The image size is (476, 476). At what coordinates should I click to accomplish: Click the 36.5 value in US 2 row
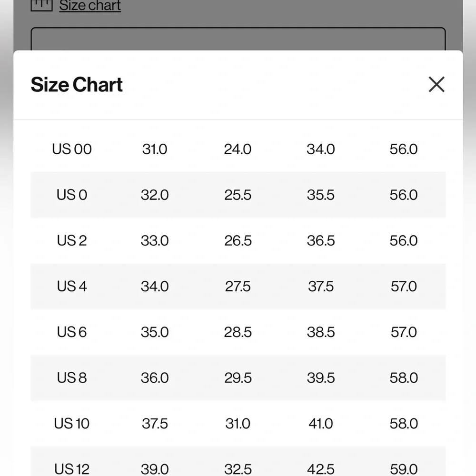(320, 240)
